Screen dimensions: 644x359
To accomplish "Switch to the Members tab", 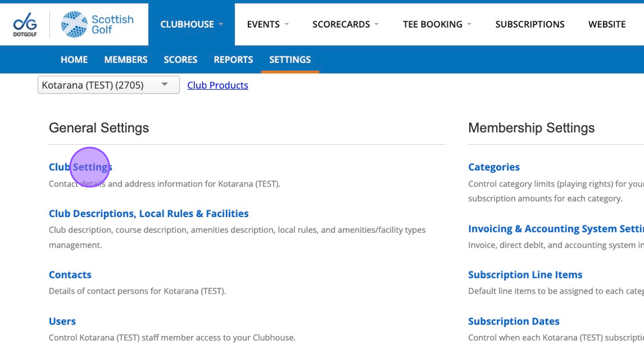I will 126,60.
